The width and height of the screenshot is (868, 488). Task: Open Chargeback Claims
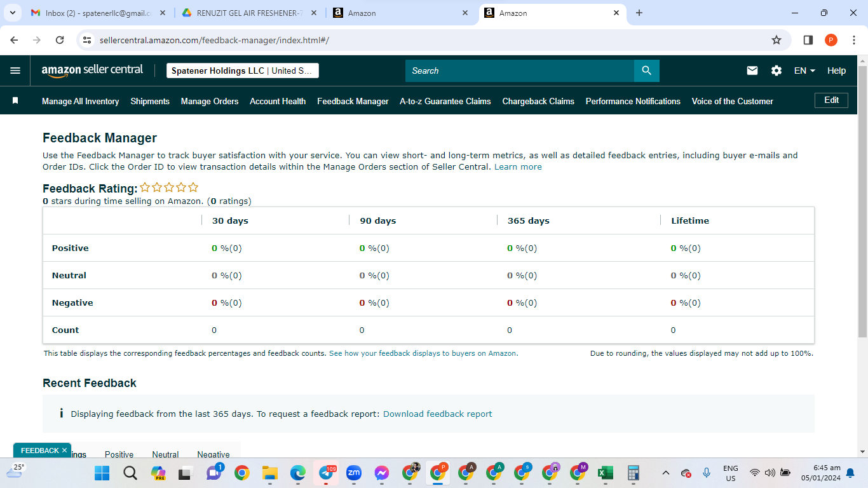click(x=538, y=101)
